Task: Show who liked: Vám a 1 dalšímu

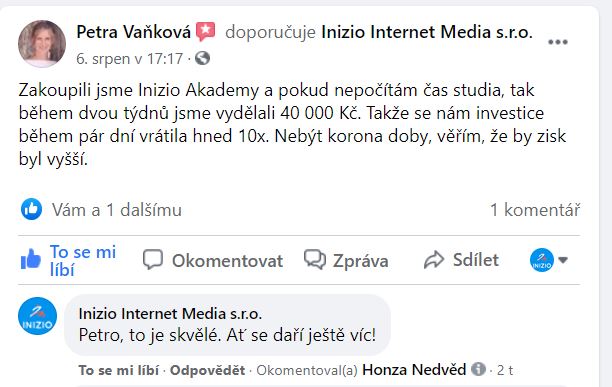Action: click(117, 210)
